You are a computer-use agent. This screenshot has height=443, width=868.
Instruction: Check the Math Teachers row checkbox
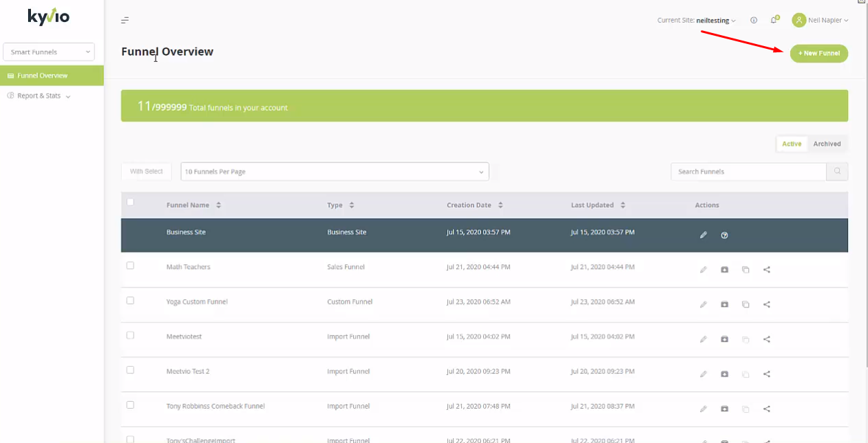coord(130,266)
